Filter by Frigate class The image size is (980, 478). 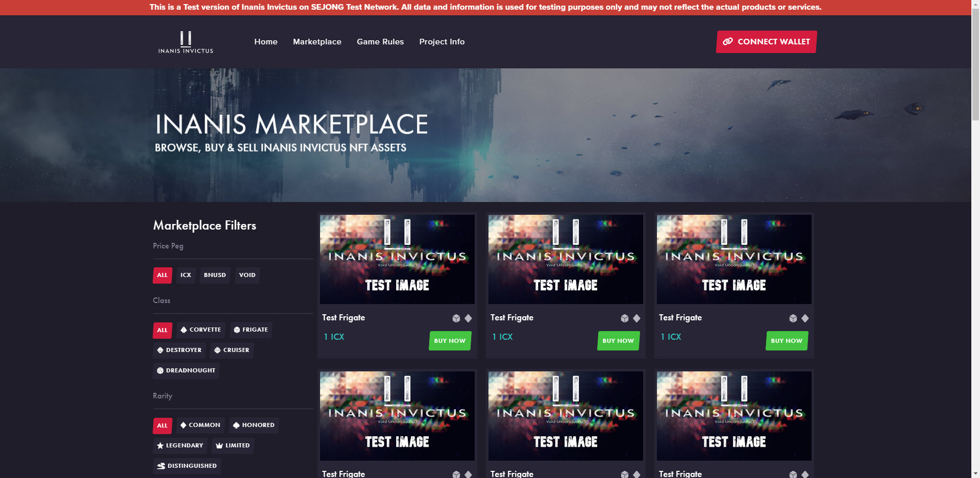(251, 330)
